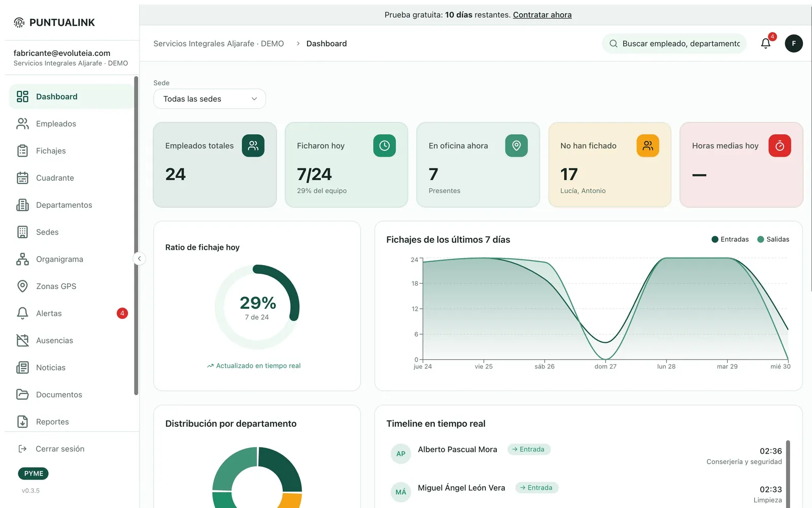Click the PYME plan badge
Image resolution: width=812 pixels, height=508 pixels.
33,473
